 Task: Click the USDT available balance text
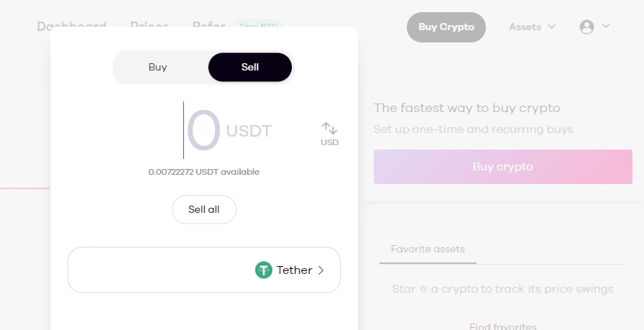click(204, 172)
